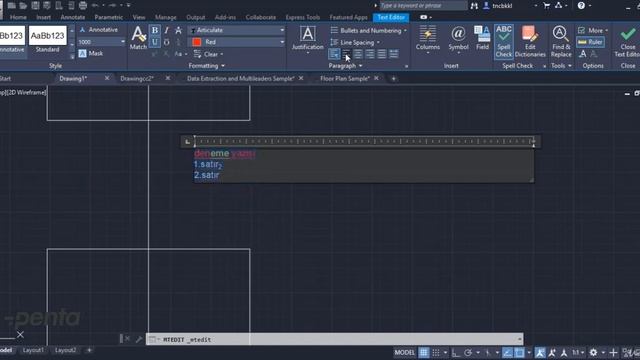Screen dimensions: 640x360
Task: Switch to Drawingcc2 document tab
Action: coord(137,78)
